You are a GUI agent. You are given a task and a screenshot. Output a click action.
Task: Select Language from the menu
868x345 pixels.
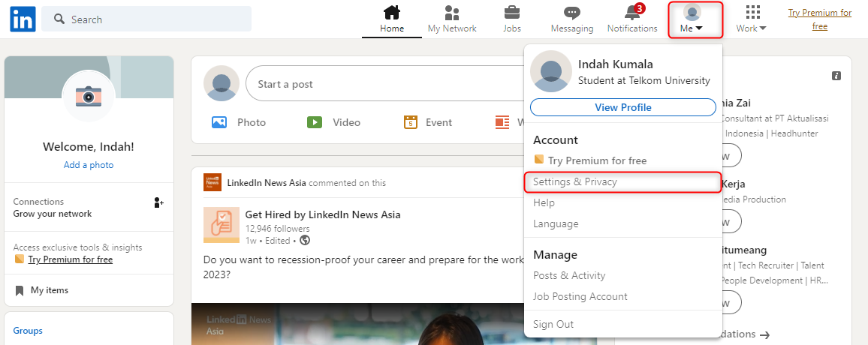(x=556, y=224)
